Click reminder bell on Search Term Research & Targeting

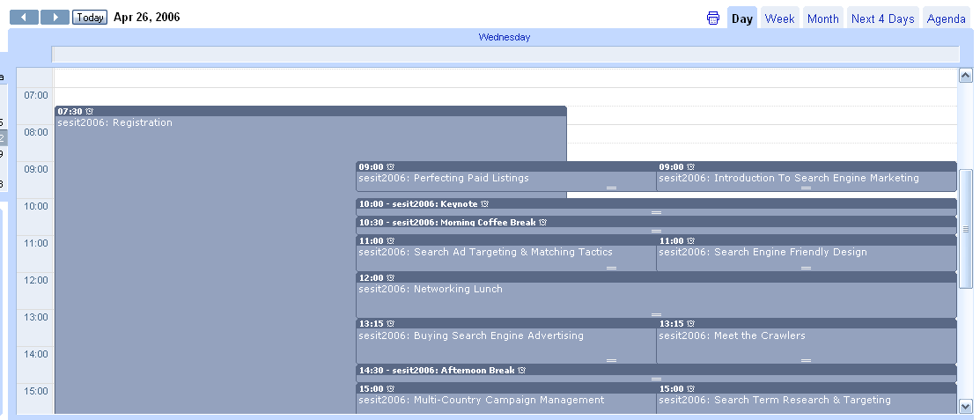(690, 389)
